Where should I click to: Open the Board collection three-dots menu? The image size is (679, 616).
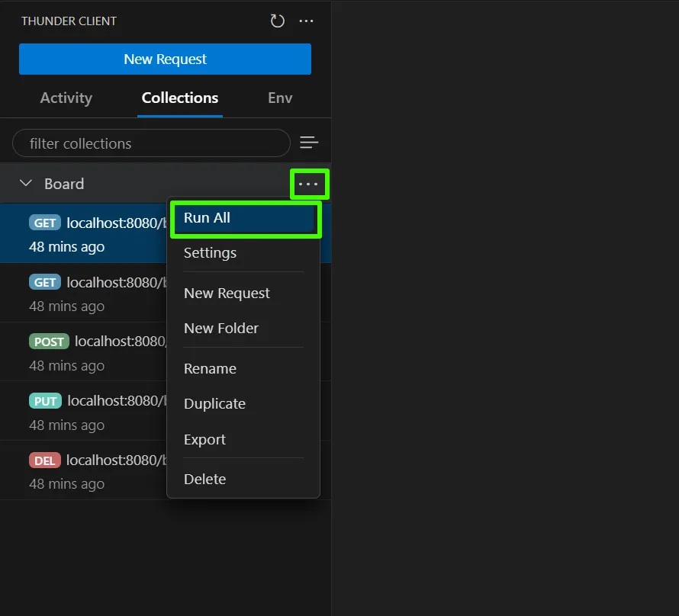tap(308, 184)
